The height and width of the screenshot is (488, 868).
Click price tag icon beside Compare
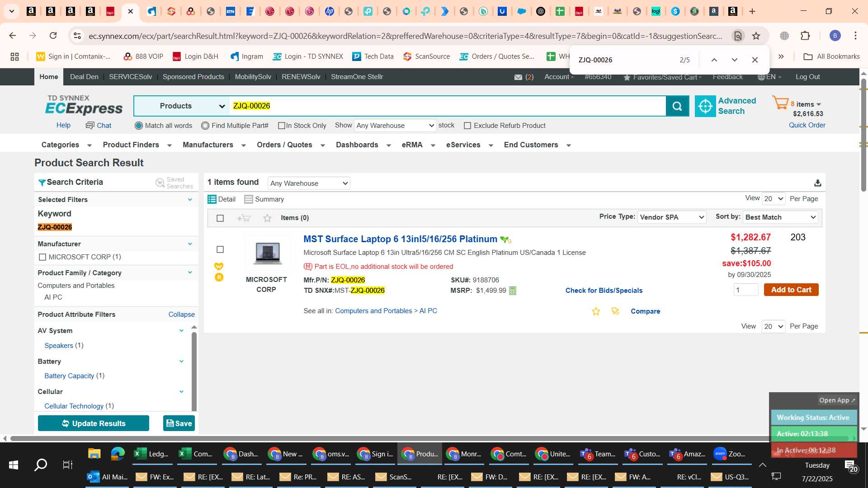[615, 311]
